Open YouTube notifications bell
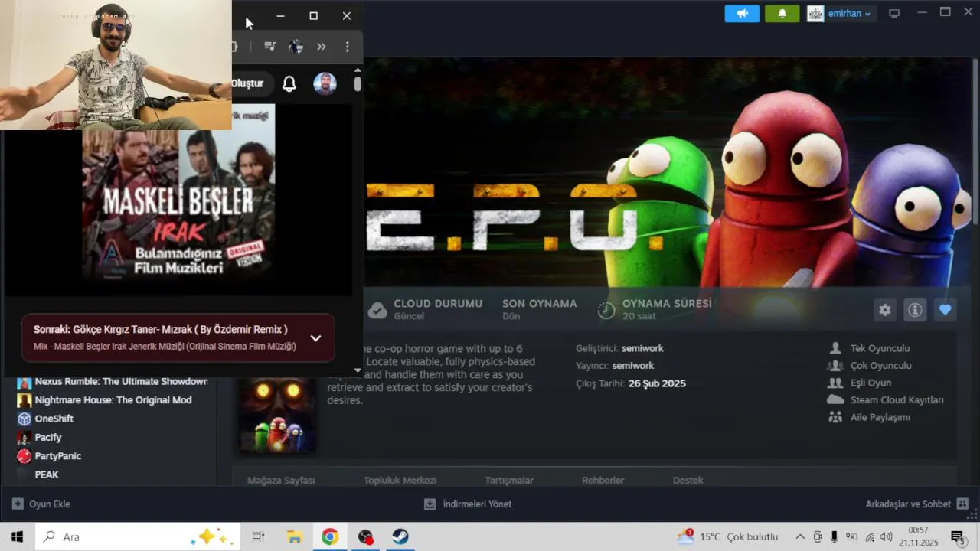Image resolution: width=980 pixels, height=551 pixels. click(x=289, y=84)
